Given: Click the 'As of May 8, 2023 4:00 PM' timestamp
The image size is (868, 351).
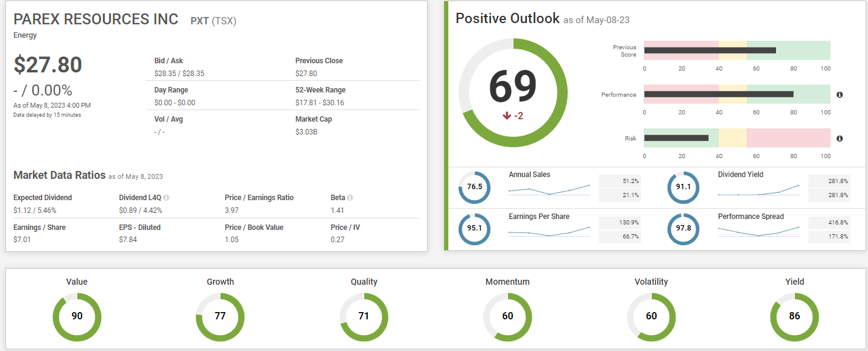Looking at the screenshot, I should click(x=52, y=105).
